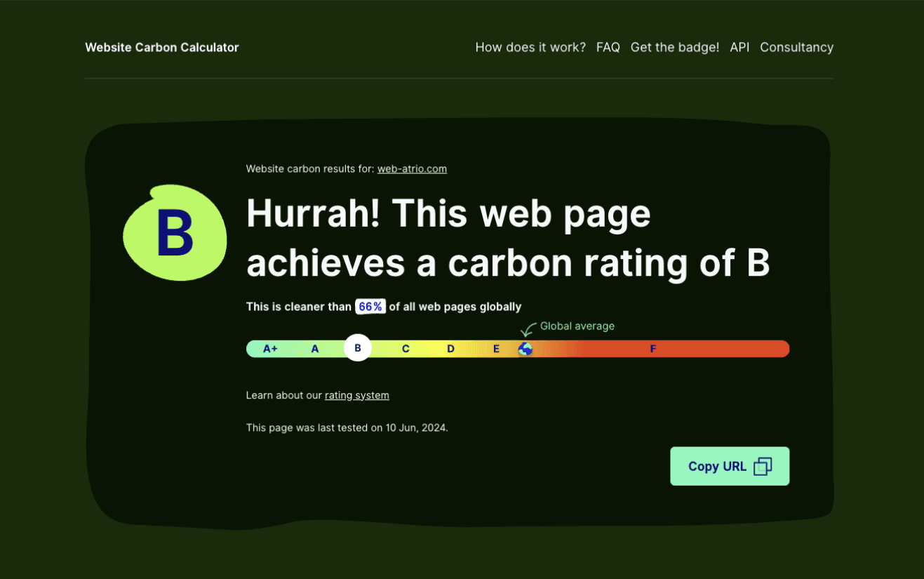Click the big green B rating badge

click(x=175, y=233)
